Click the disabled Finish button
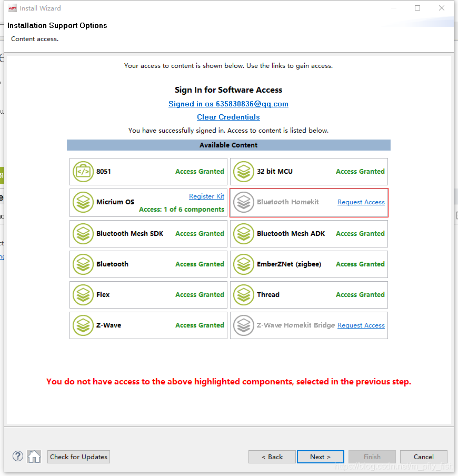 click(x=372, y=457)
